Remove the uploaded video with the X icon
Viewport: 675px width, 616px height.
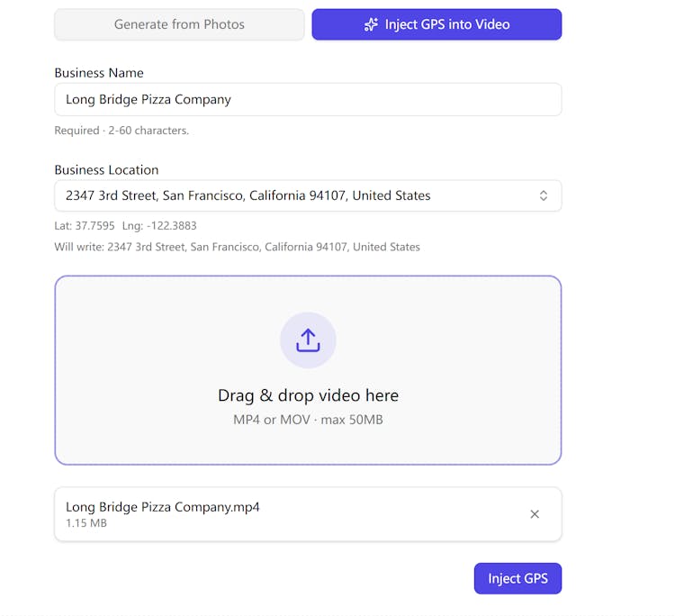(x=535, y=514)
